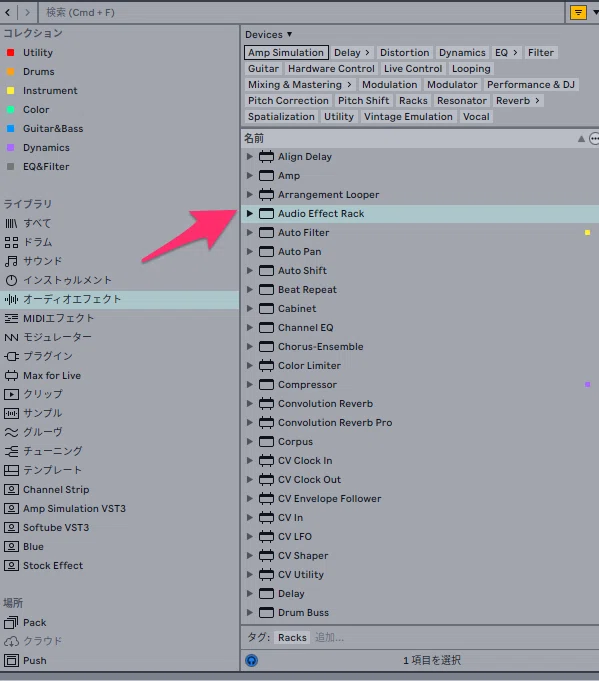Viewport: 599px width, 681px height.
Task: Toggle the Guitar filter tag
Action: pyautogui.click(x=263, y=69)
